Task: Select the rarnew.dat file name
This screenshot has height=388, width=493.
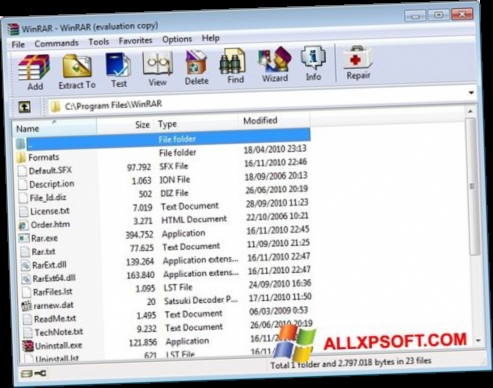Action: point(54,305)
